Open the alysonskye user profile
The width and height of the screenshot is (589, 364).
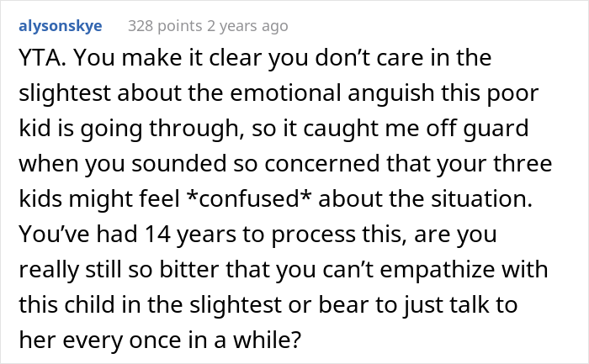[x=60, y=26]
